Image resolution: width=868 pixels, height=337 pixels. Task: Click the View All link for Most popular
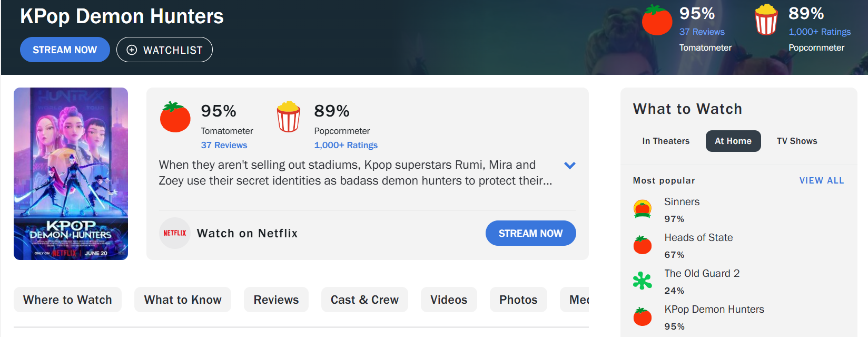(822, 180)
